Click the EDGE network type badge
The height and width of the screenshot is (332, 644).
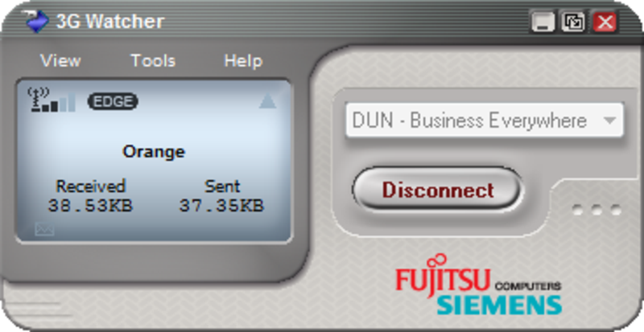(113, 101)
